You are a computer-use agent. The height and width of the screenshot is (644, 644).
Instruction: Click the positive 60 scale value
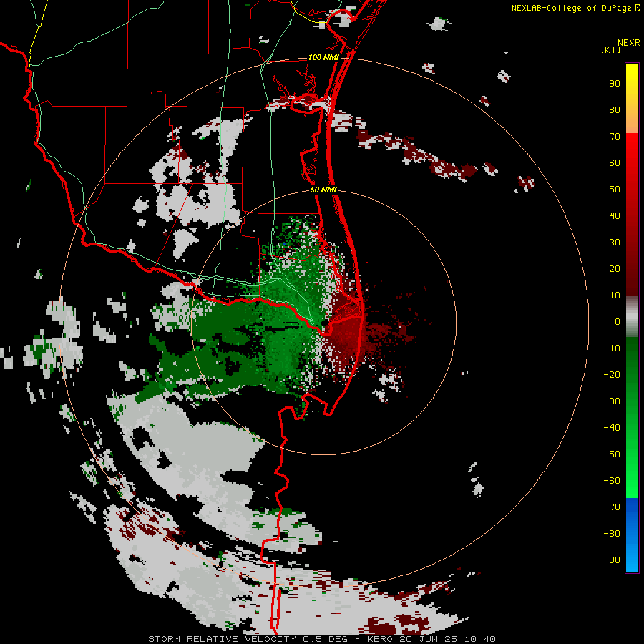click(615, 163)
